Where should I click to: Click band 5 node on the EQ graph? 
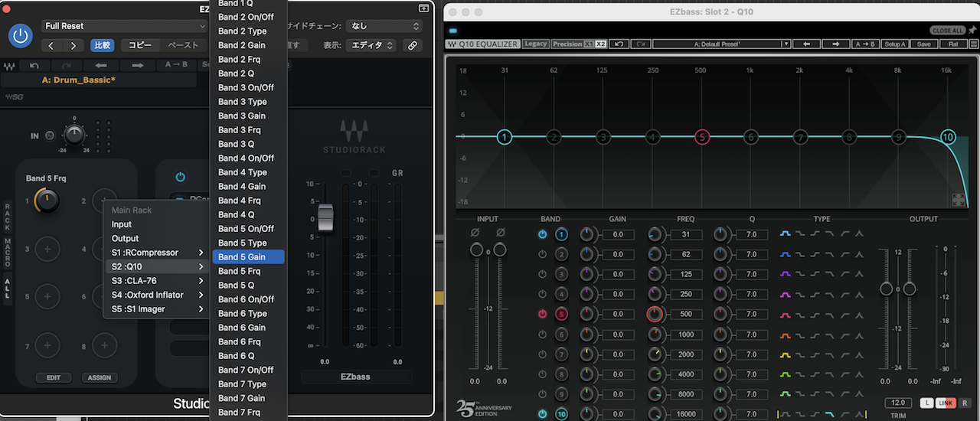click(701, 137)
